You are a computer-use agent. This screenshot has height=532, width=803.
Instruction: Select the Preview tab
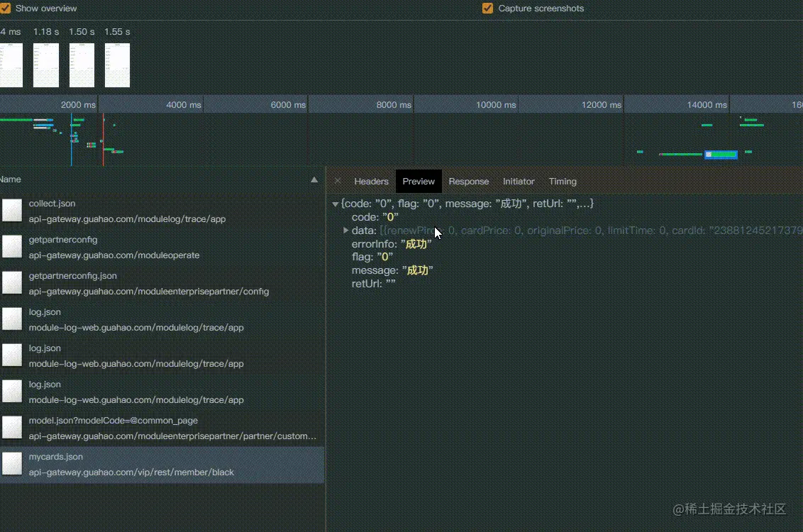coord(419,182)
